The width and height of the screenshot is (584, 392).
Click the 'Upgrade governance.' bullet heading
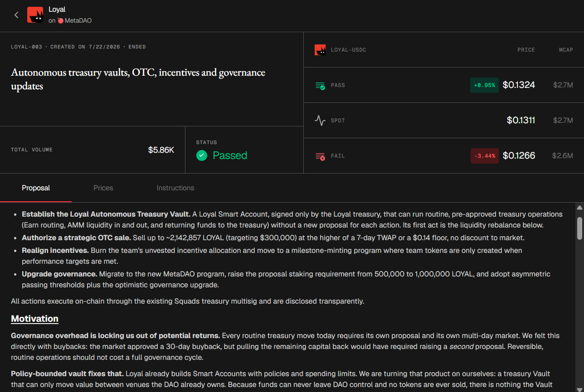pyautogui.click(x=59, y=274)
